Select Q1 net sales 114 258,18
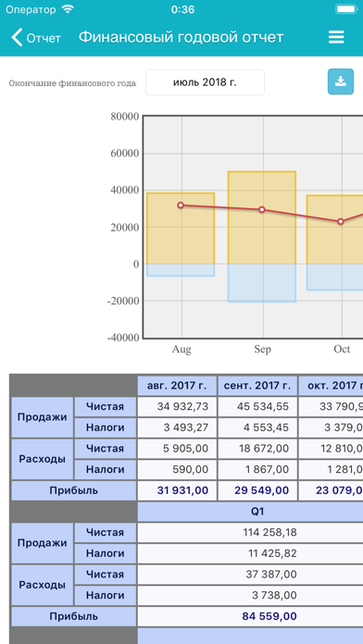 250,532
